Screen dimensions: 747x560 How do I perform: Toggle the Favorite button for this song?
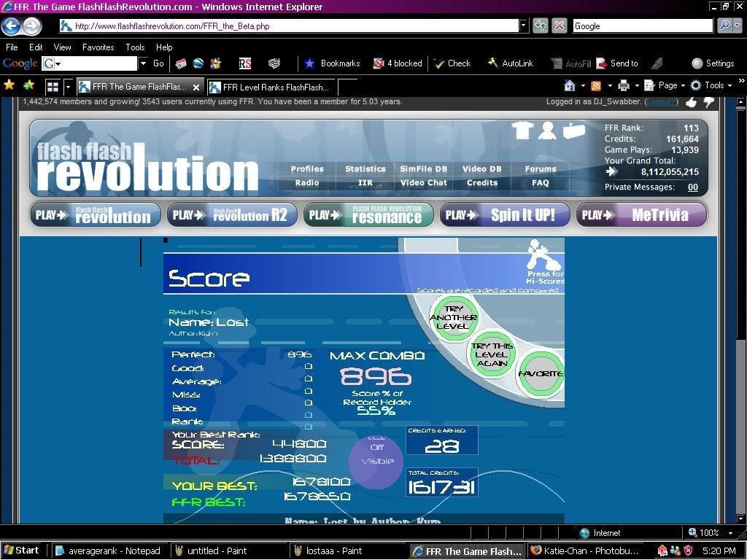click(x=541, y=374)
